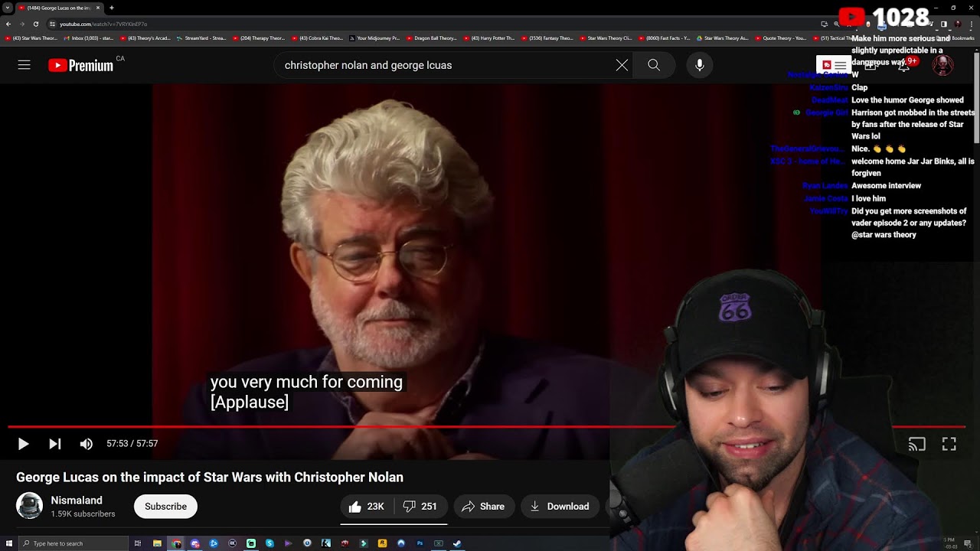Open YouTube notifications bell
980x551 pixels.
(903, 66)
